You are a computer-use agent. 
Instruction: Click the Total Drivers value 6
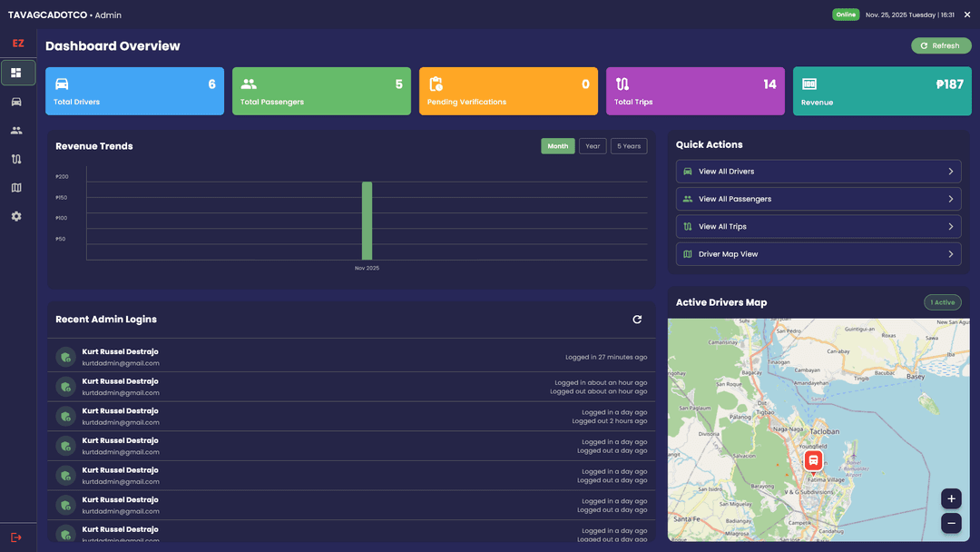coord(211,84)
